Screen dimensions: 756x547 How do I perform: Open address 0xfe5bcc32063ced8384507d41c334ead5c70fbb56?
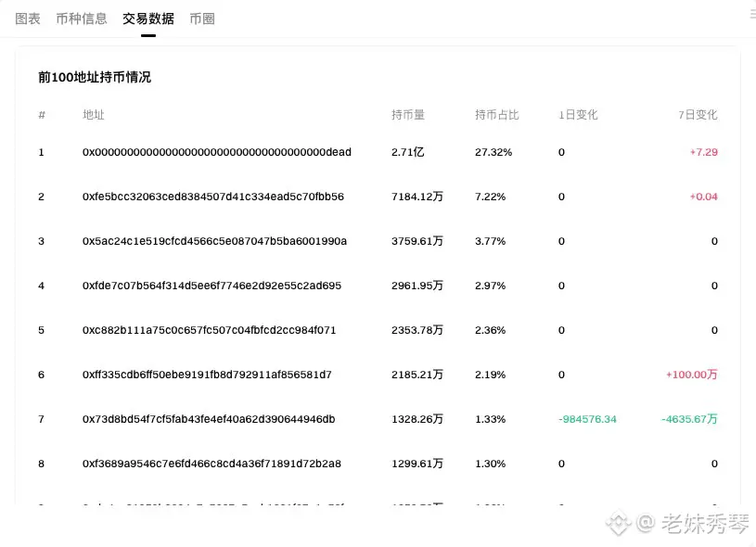pyautogui.click(x=213, y=197)
